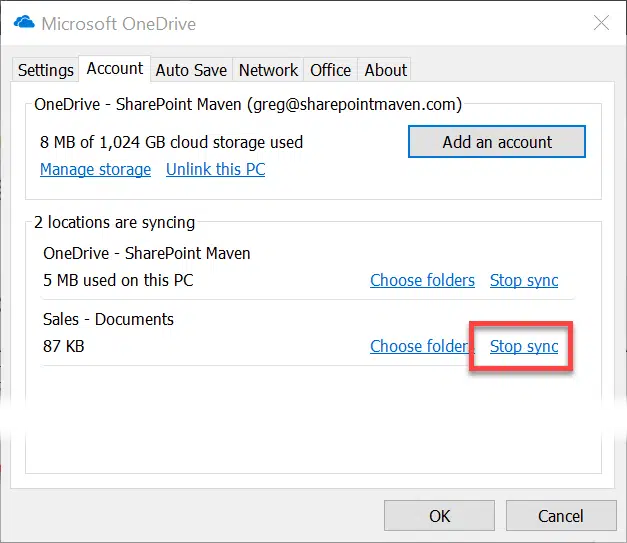Select the '8 MB of 1,024 GB cloud storage used' text
627x543 pixels.
point(172,142)
